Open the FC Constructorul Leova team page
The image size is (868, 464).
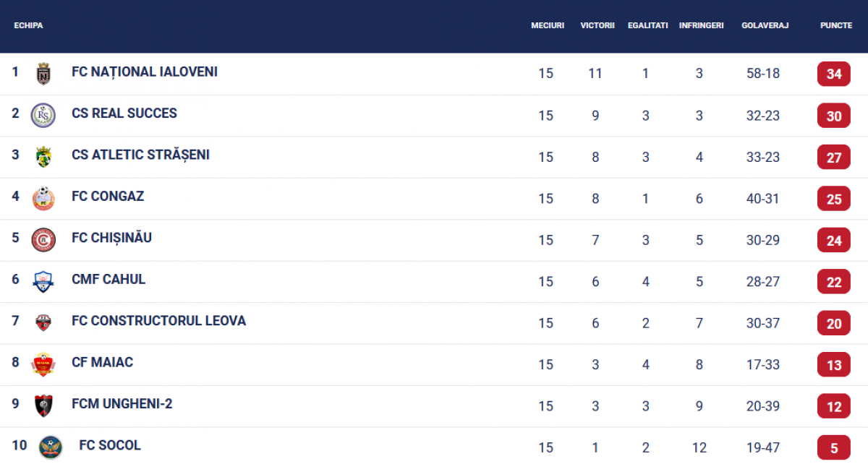158,321
